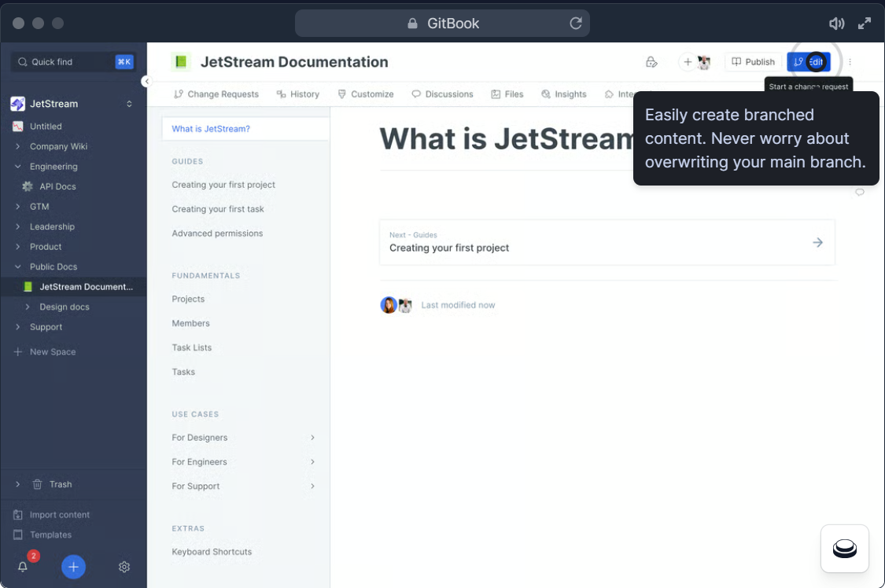Viewport: 885px width, 588px height.
Task: Open the chat widget in bottom corner
Action: point(844,549)
